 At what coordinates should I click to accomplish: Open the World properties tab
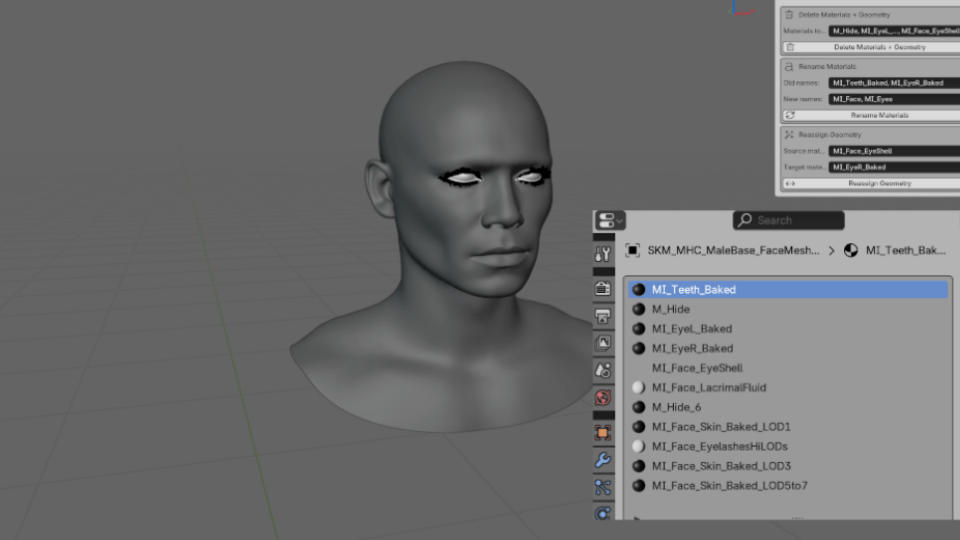coord(603,397)
